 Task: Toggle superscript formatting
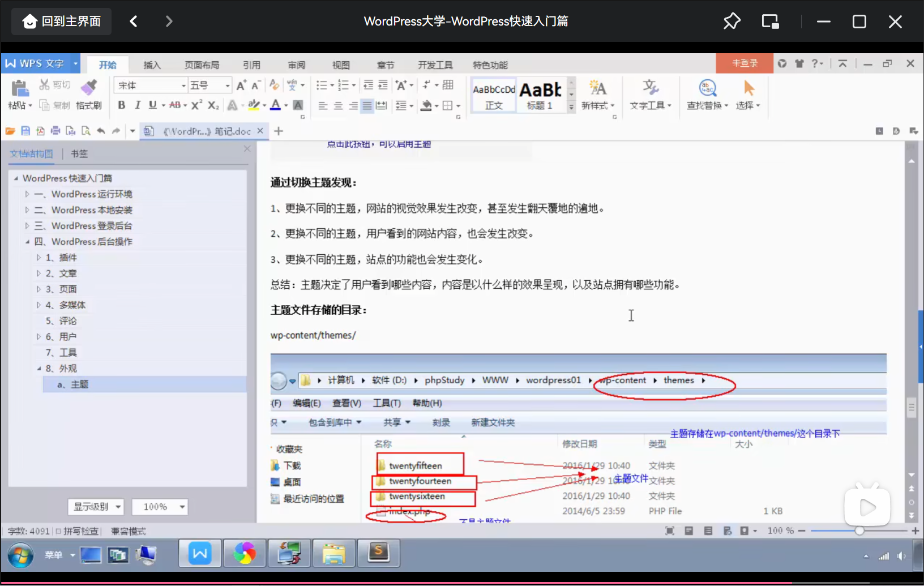pyautogui.click(x=196, y=105)
